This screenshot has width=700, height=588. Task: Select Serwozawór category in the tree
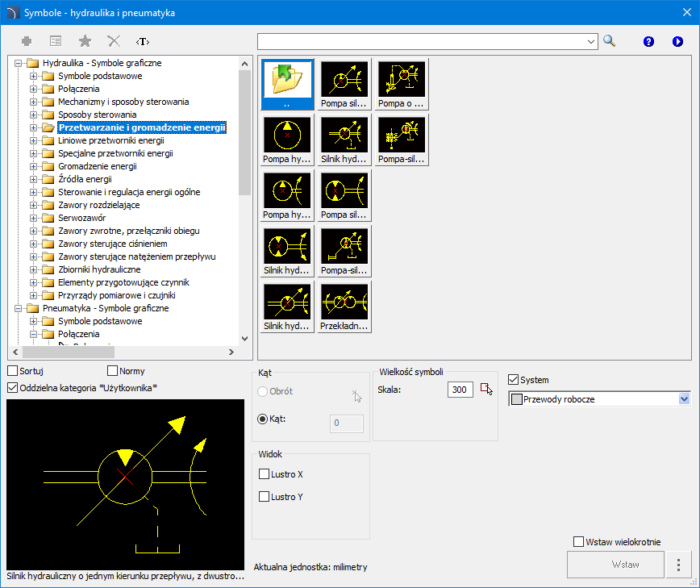click(81, 218)
